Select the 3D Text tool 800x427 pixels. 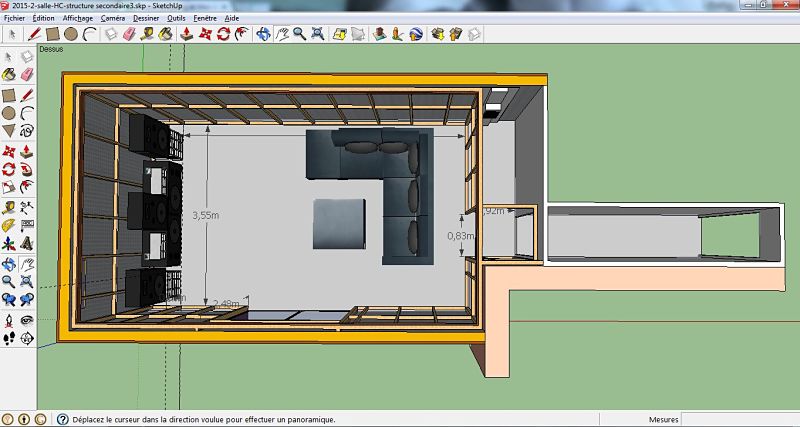[27, 244]
